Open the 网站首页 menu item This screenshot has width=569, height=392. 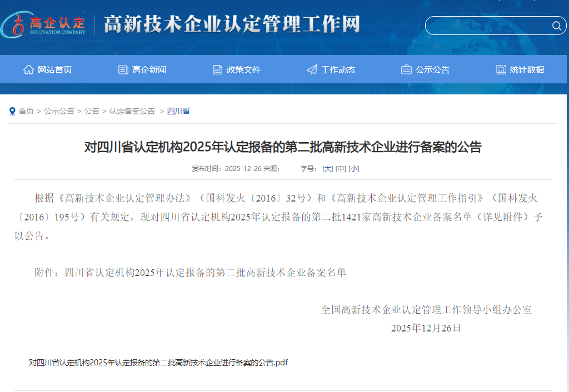55,69
